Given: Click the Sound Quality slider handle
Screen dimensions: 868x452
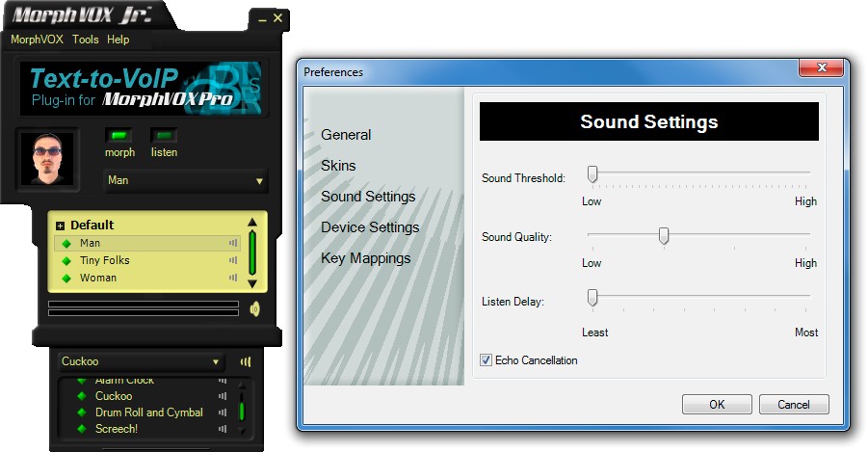Looking at the screenshot, I should [x=663, y=236].
